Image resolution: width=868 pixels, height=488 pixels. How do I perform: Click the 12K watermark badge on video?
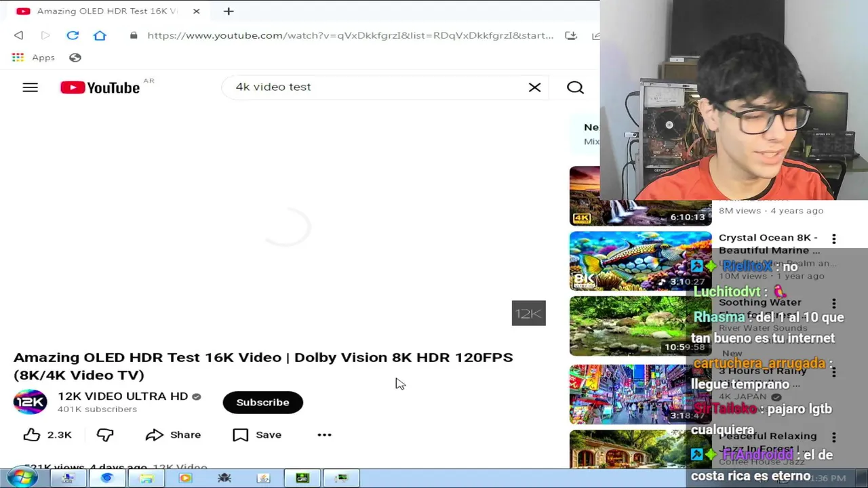[528, 313]
